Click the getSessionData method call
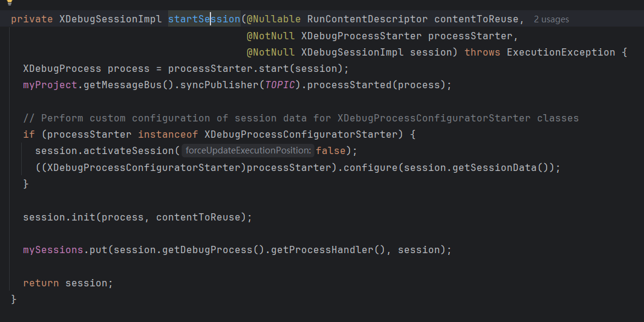 [x=494, y=168]
